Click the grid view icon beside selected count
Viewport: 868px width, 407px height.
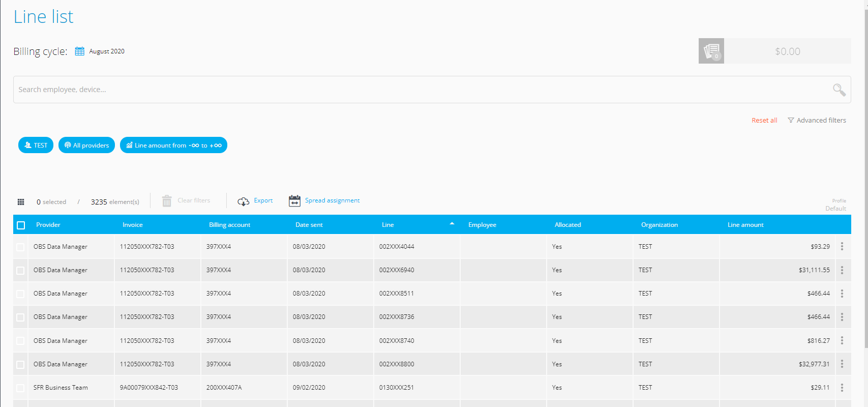(x=21, y=202)
